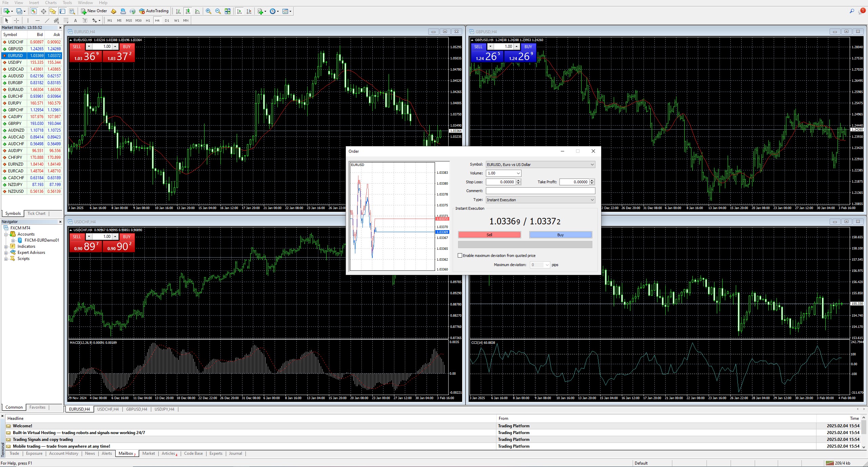Open the chart Templates dropdown
The image size is (868, 467).
coord(287,11)
